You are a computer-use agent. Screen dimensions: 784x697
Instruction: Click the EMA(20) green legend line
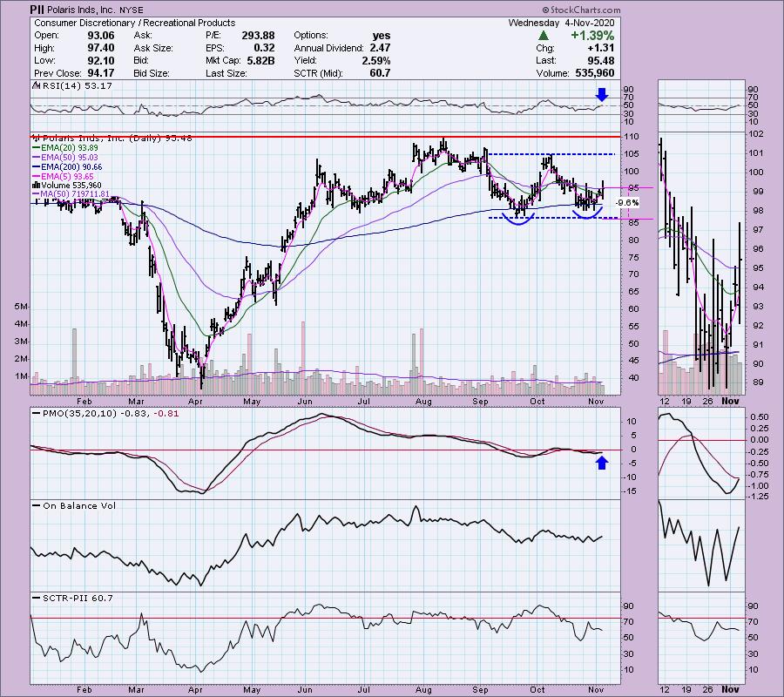tap(36, 148)
